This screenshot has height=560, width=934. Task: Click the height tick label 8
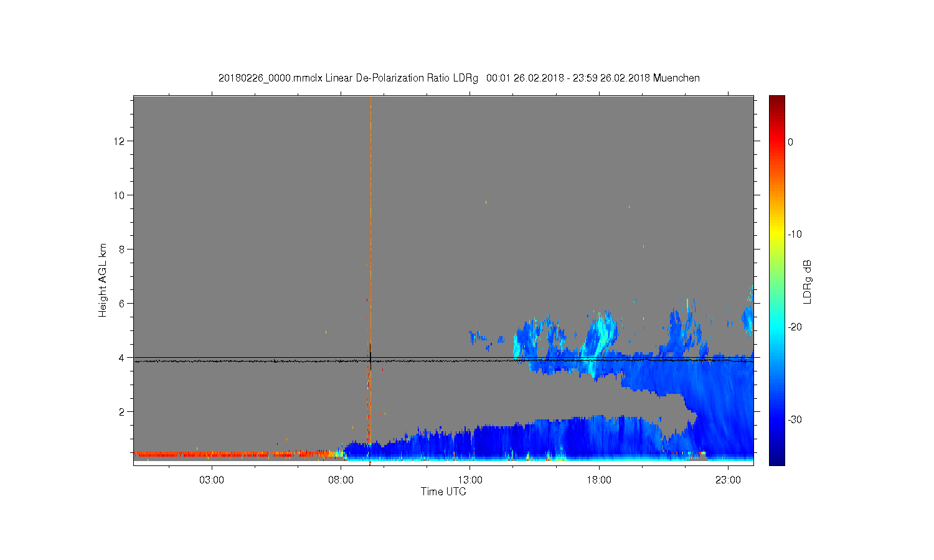(x=123, y=250)
